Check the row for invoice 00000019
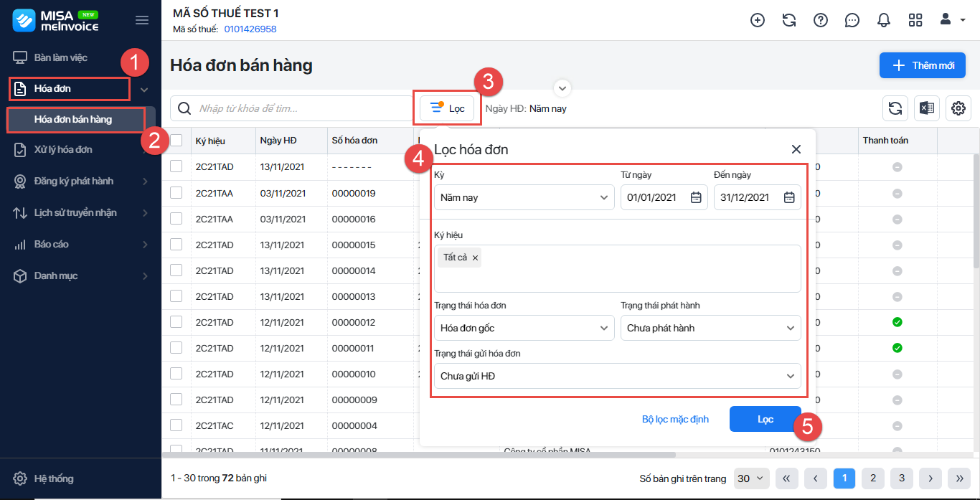The image size is (980, 500). click(x=176, y=193)
